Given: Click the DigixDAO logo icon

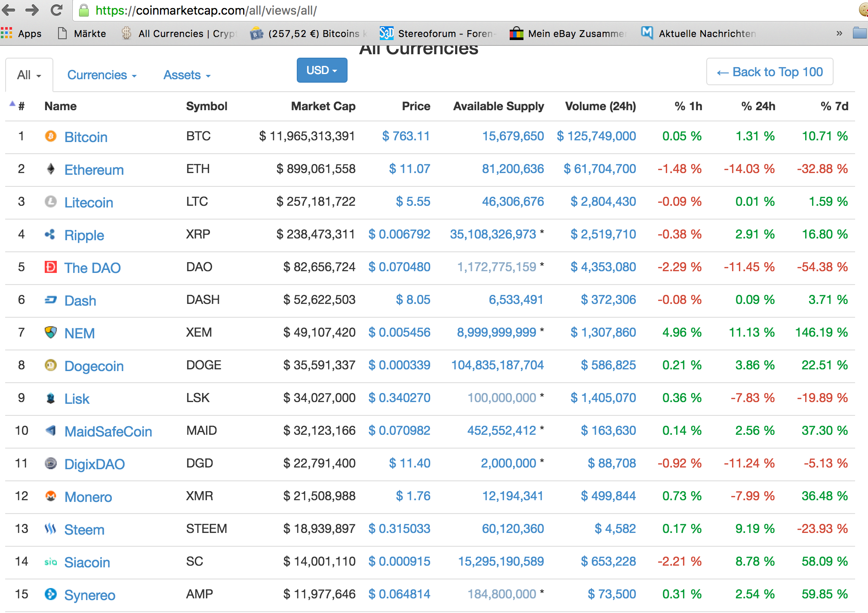Looking at the screenshot, I should tap(51, 463).
